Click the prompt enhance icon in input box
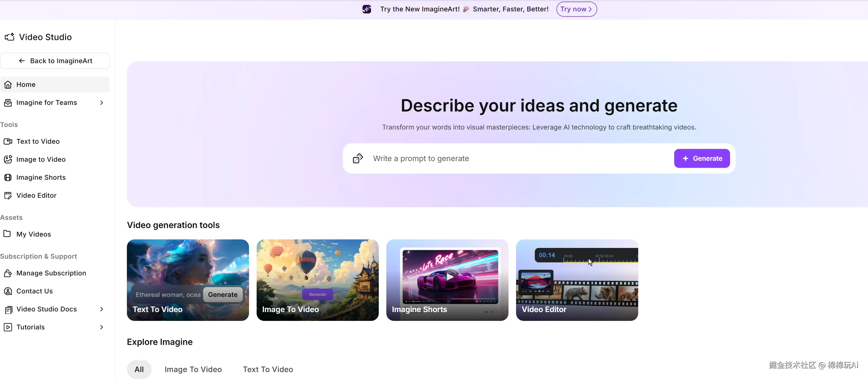The width and height of the screenshot is (868, 379). tap(358, 158)
